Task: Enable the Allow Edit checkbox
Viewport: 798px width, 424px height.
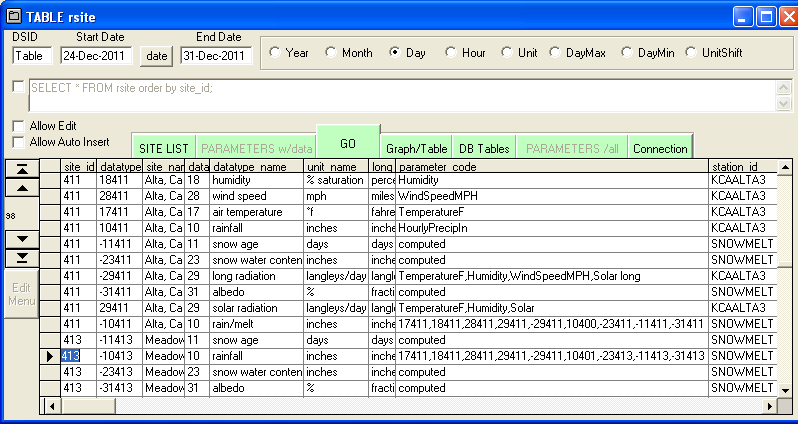Action: click(x=19, y=126)
